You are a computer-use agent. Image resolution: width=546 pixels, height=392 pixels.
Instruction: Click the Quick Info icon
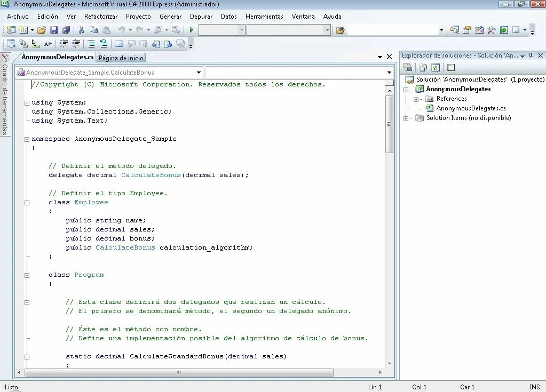click(36, 44)
